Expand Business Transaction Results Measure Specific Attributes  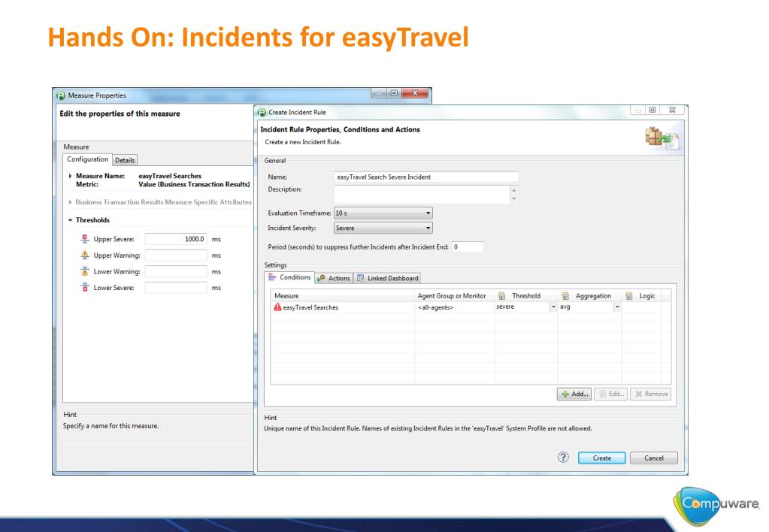[70, 202]
